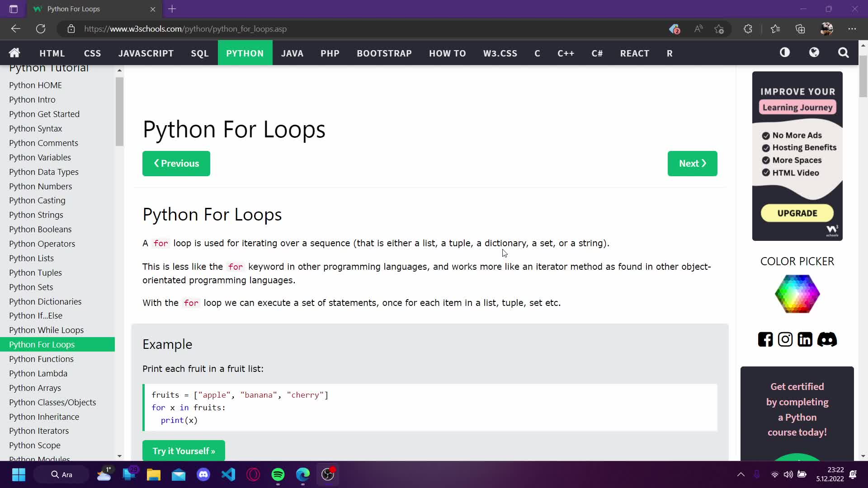Visit W3Schools Instagram icon
The height and width of the screenshot is (488, 868).
(785, 339)
